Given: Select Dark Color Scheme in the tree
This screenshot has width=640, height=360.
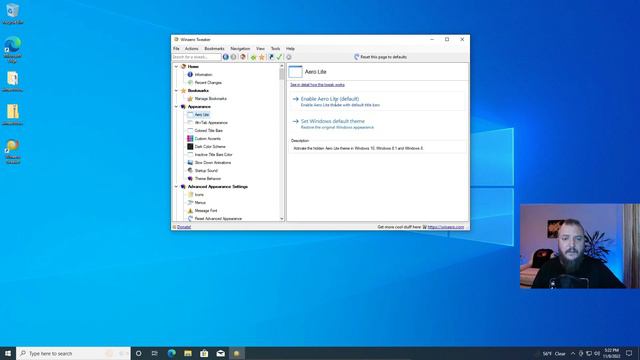Looking at the screenshot, I should [210, 147].
